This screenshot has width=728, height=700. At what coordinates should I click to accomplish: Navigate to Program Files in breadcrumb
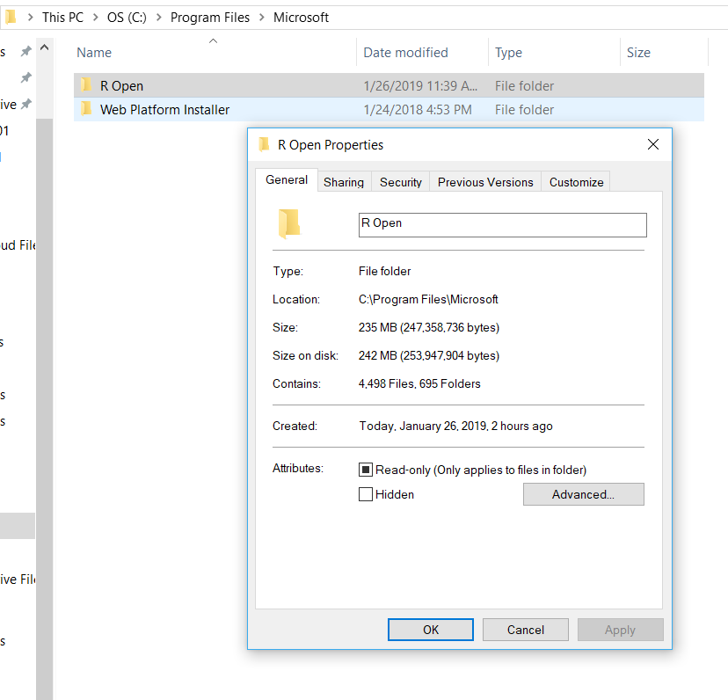(x=210, y=18)
